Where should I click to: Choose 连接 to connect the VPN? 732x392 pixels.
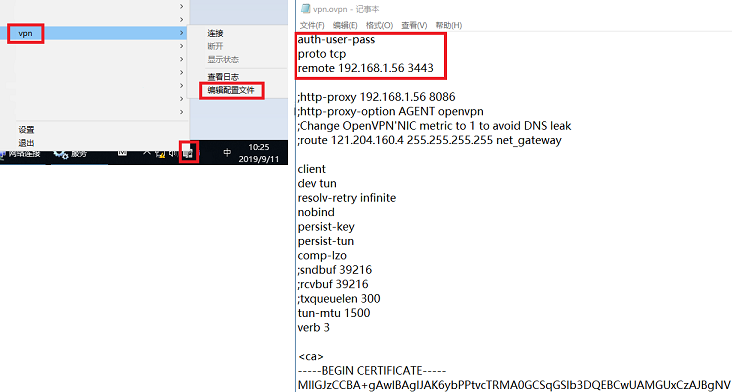click(216, 33)
